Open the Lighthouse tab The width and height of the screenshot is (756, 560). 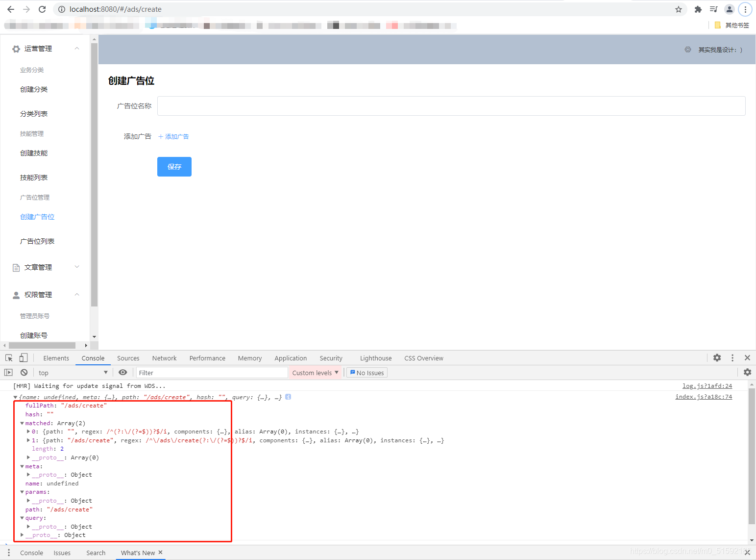coord(376,358)
